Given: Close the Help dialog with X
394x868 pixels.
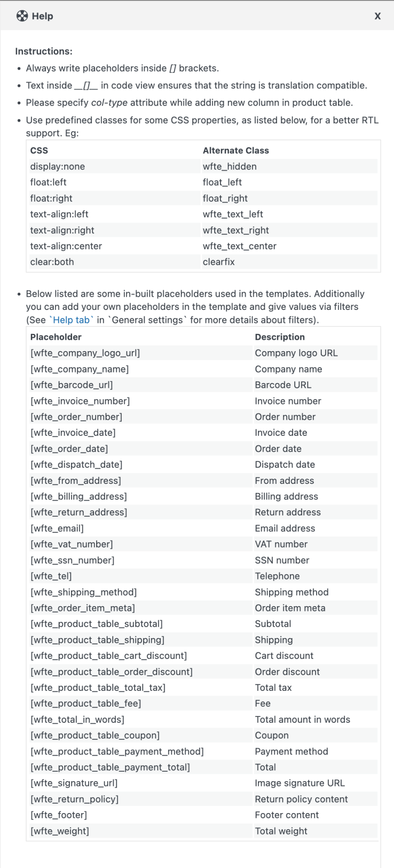Looking at the screenshot, I should click(377, 16).
